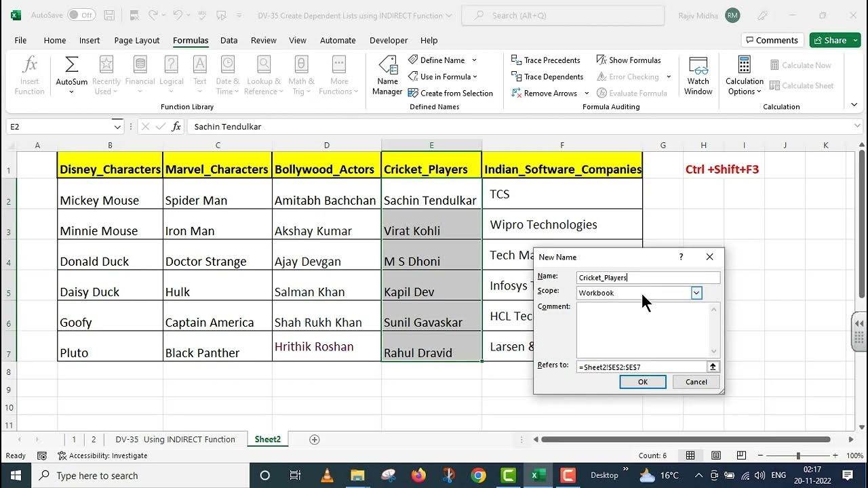
Task: Click Calculate Now
Action: [801, 65]
